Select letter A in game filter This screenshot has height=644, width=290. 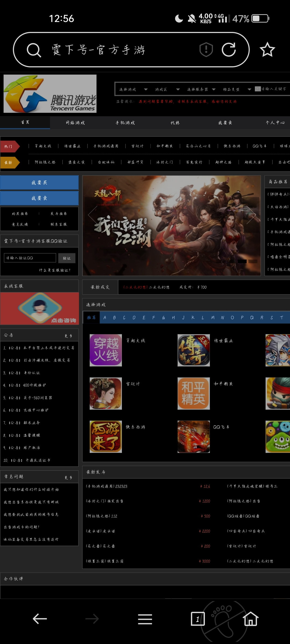tap(105, 317)
